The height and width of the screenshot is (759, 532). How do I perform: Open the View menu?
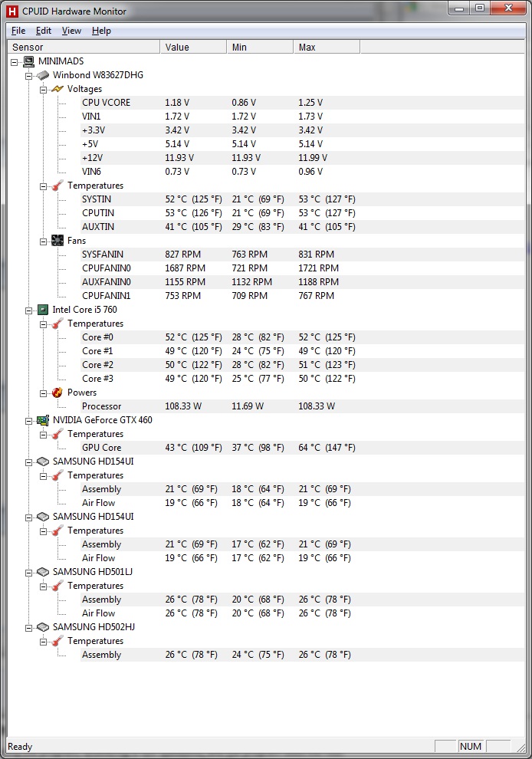pos(71,31)
